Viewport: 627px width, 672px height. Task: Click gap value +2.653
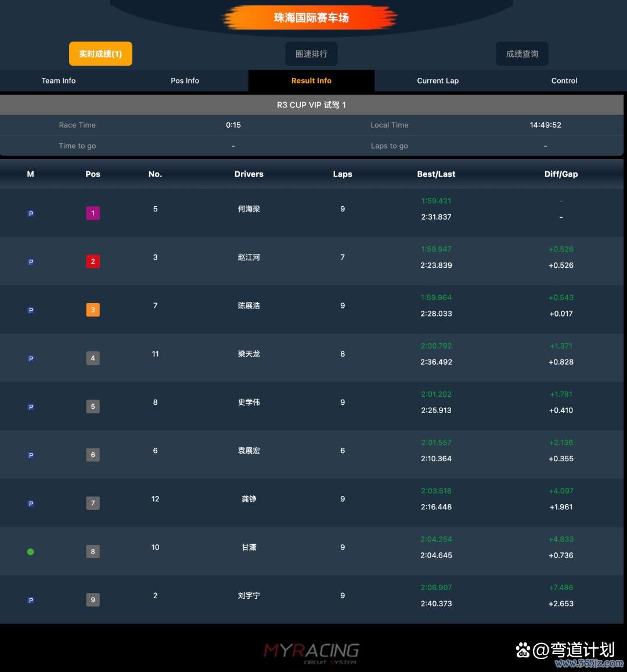tap(561, 604)
